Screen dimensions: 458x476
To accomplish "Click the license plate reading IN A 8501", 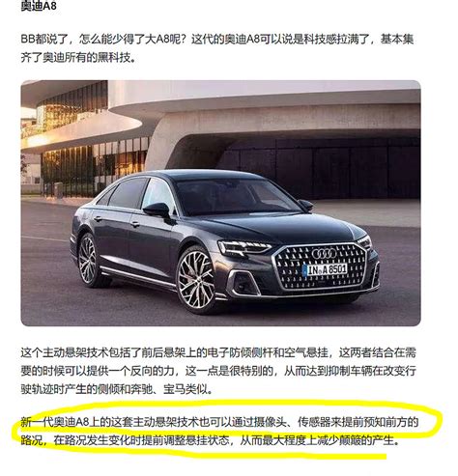I will 326,269.
